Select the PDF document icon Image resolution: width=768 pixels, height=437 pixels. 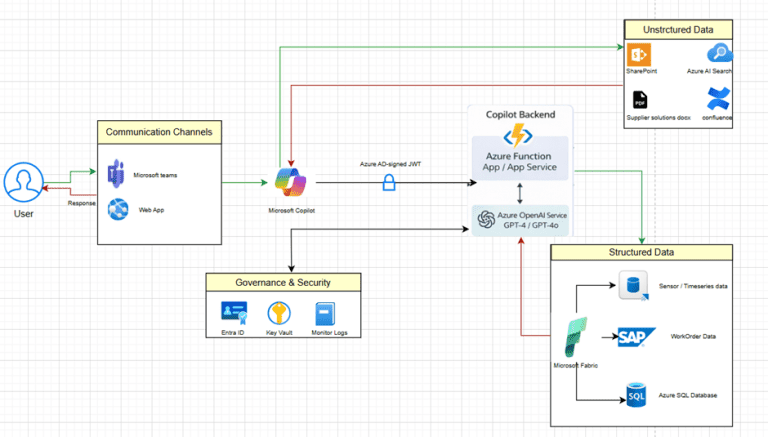[x=640, y=100]
